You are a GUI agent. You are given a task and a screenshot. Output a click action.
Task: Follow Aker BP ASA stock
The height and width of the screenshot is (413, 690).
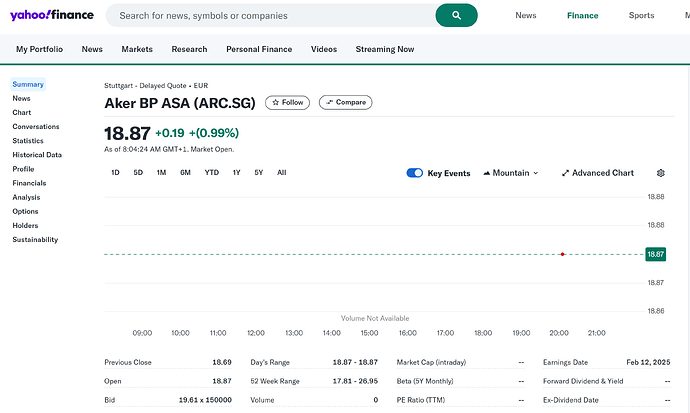287,102
